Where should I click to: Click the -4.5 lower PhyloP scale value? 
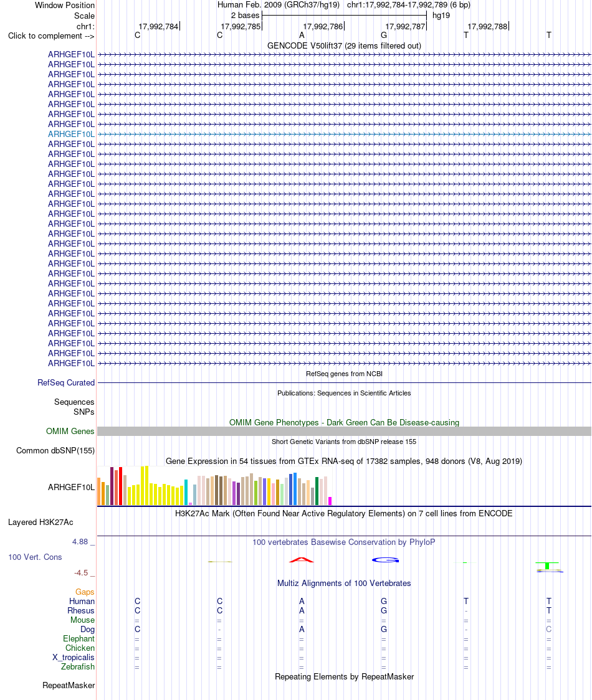click(81, 573)
